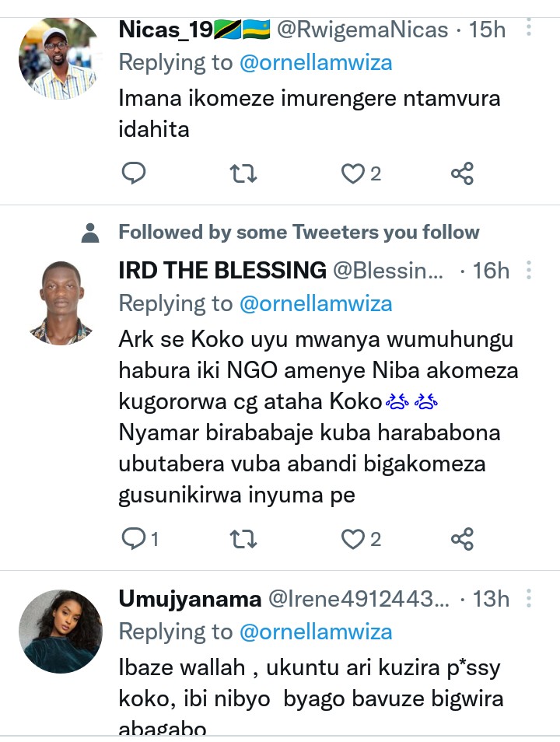The height and width of the screenshot is (742, 560).
Task: Like the tweet by Nicas_19
Action: pos(353,173)
